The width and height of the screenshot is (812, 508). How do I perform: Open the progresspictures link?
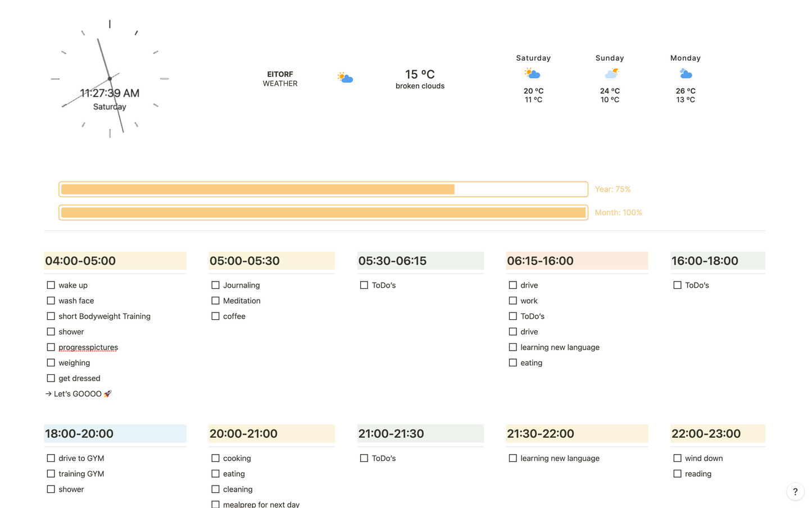[x=88, y=347]
